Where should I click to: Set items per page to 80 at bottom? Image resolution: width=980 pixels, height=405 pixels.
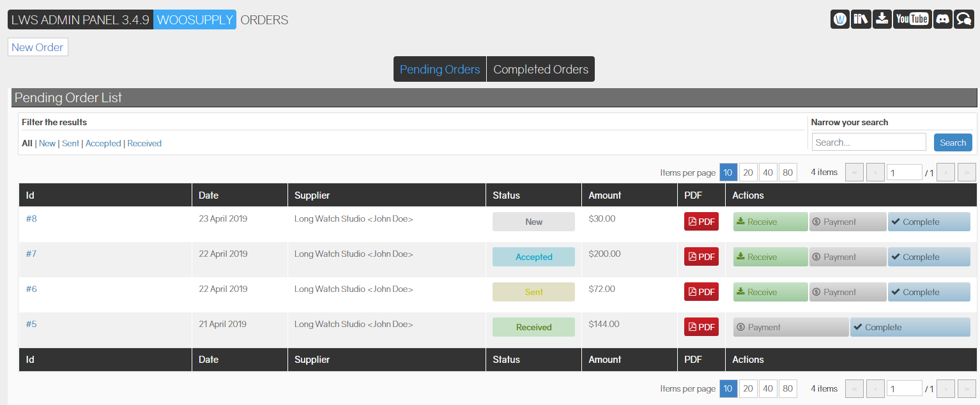(x=788, y=388)
